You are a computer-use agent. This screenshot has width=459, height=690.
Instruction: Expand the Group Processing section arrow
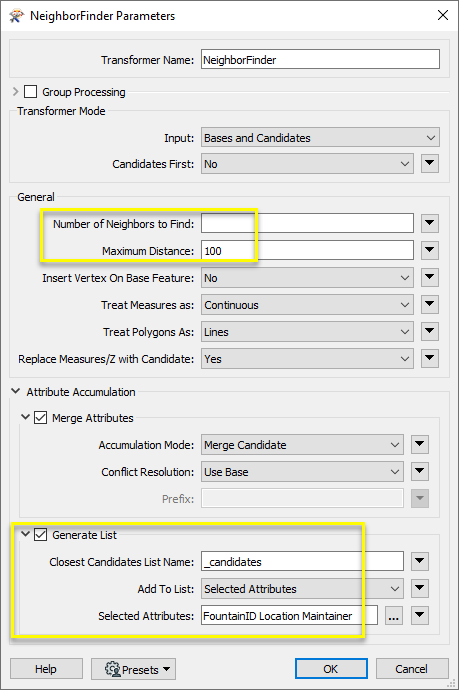pos(16,92)
